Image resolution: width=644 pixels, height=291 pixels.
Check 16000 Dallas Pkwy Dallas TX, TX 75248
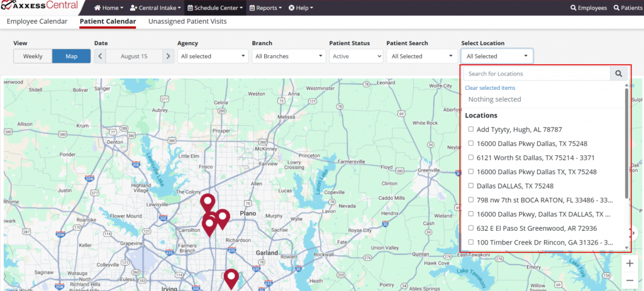470,172
